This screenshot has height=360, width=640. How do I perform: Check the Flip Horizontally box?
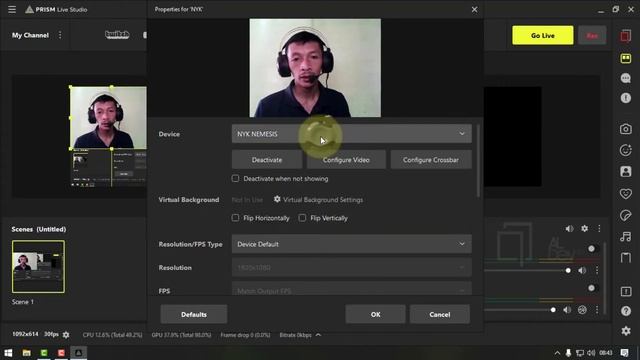click(236, 218)
